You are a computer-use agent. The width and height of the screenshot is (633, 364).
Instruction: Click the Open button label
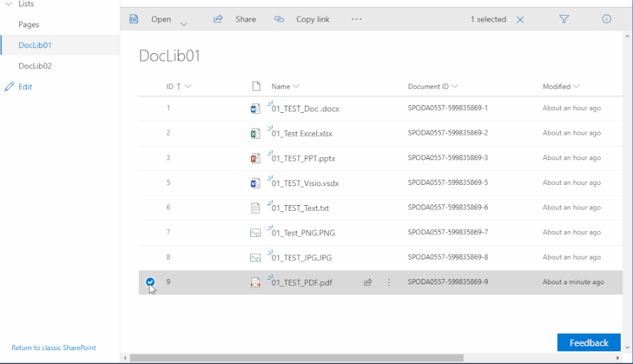(x=161, y=20)
